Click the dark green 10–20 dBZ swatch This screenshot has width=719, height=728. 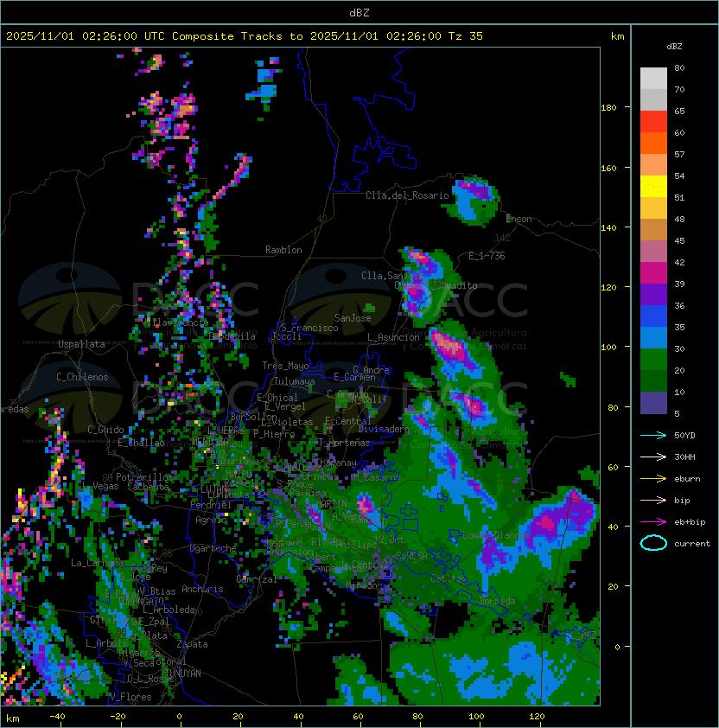pyautogui.click(x=653, y=380)
